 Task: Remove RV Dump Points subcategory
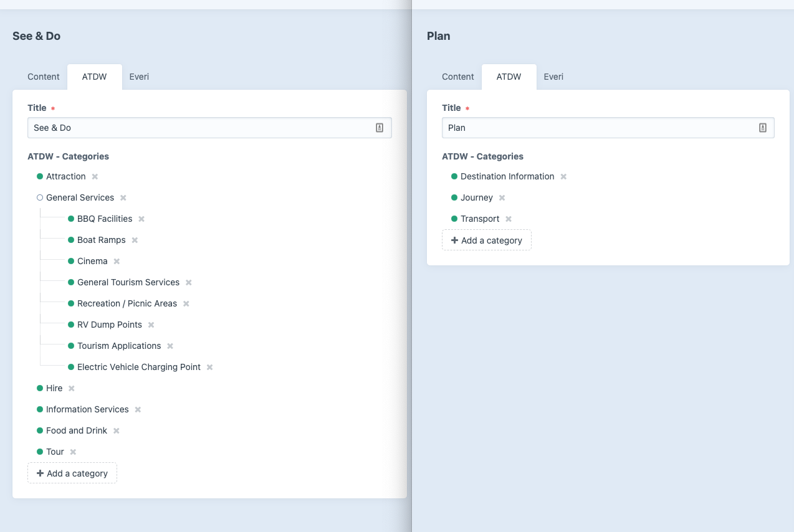click(x=151, y=325)
